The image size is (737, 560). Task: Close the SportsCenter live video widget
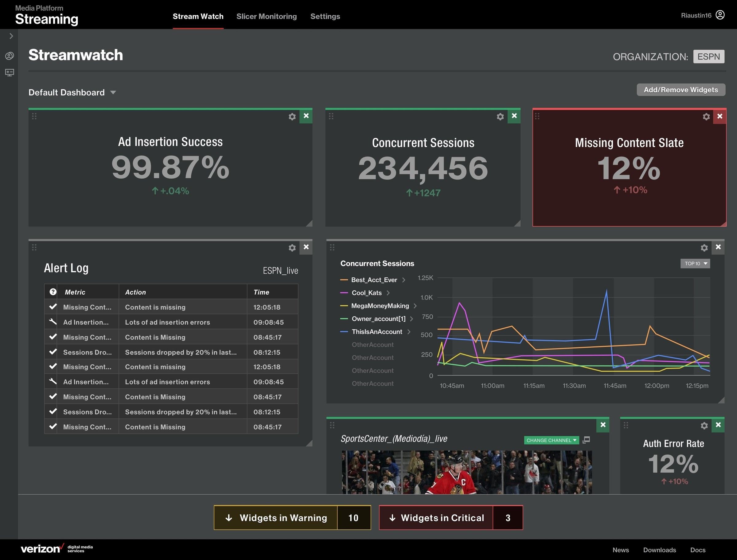pos(603,425)
